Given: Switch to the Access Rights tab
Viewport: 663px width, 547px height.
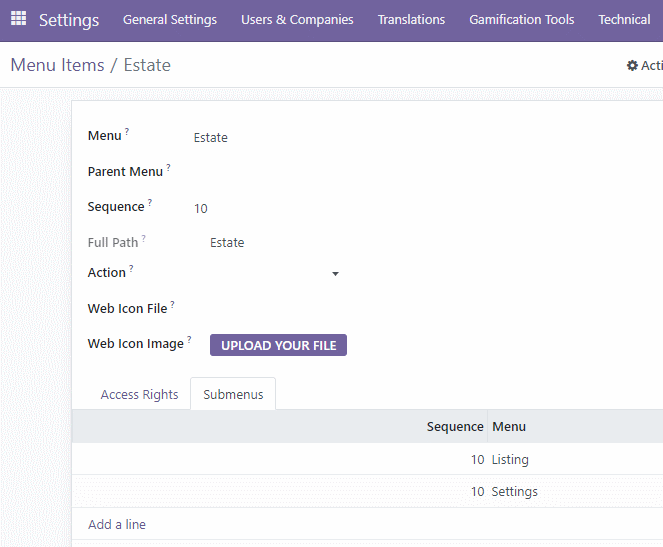Looking at the screenshot, I should pos(139,394).
